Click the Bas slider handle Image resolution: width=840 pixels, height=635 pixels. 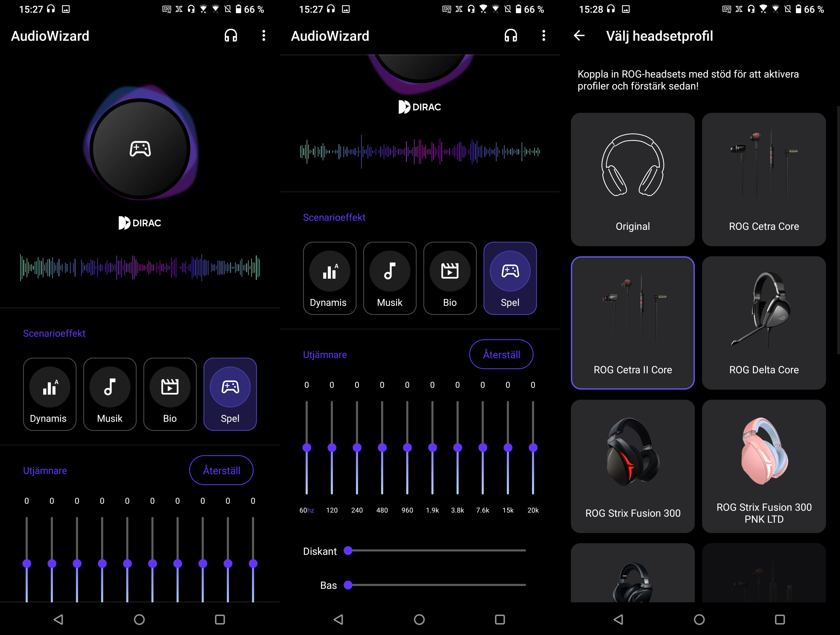[x=348, y=585]
